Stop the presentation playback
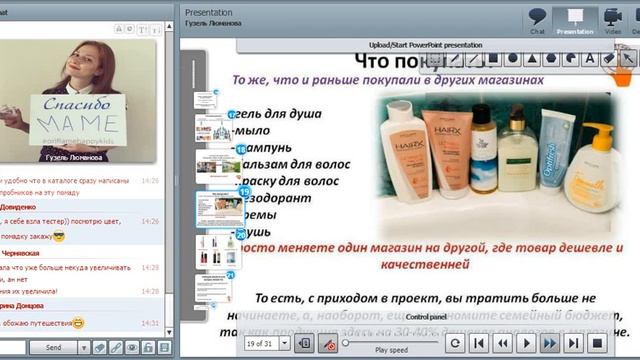This screenshot has width=640, height=360. tap(597, 343)
